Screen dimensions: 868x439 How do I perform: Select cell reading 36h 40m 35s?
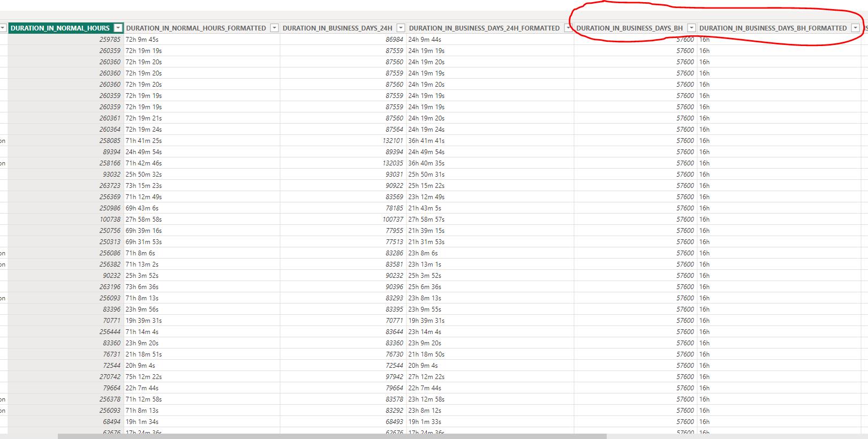click(490, 163)
